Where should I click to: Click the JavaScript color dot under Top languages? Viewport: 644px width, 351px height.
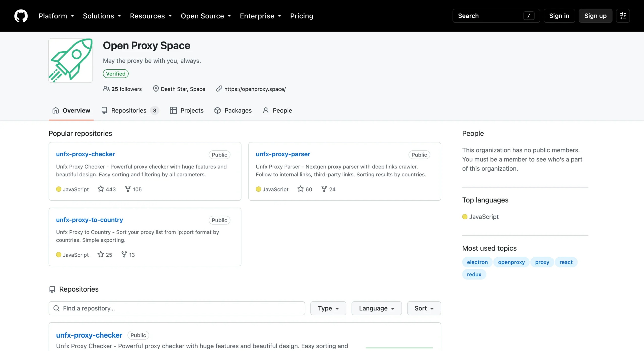pos(465,217)
